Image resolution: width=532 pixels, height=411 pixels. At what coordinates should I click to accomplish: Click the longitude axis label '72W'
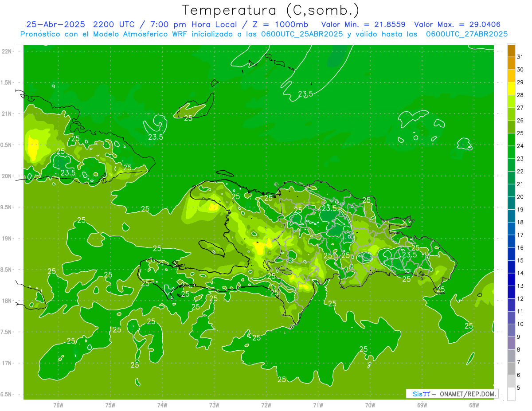point(266,405)
